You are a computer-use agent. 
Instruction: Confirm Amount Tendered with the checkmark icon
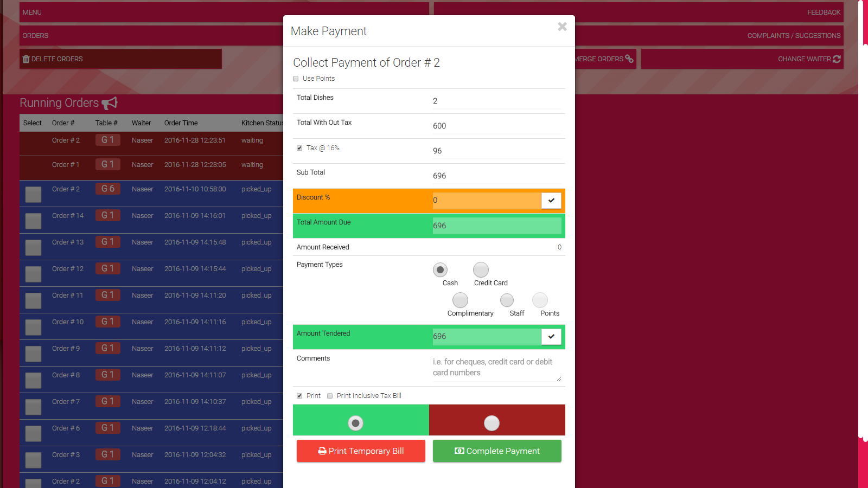tap(551, 337)
